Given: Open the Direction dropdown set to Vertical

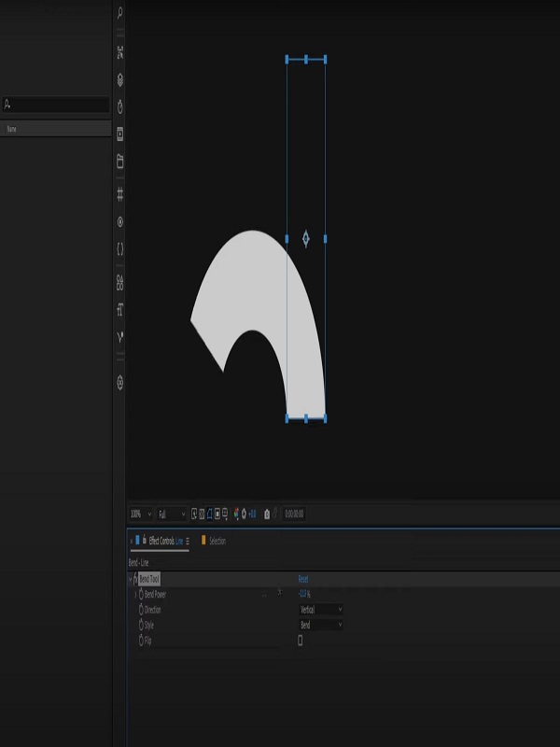Looking at the screenshot, I should (321, 610).
